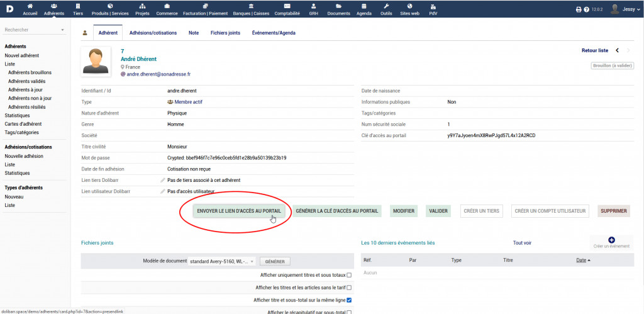Click the printer icon in top bar
Screen dimensions: 644x314
(579, 9)
